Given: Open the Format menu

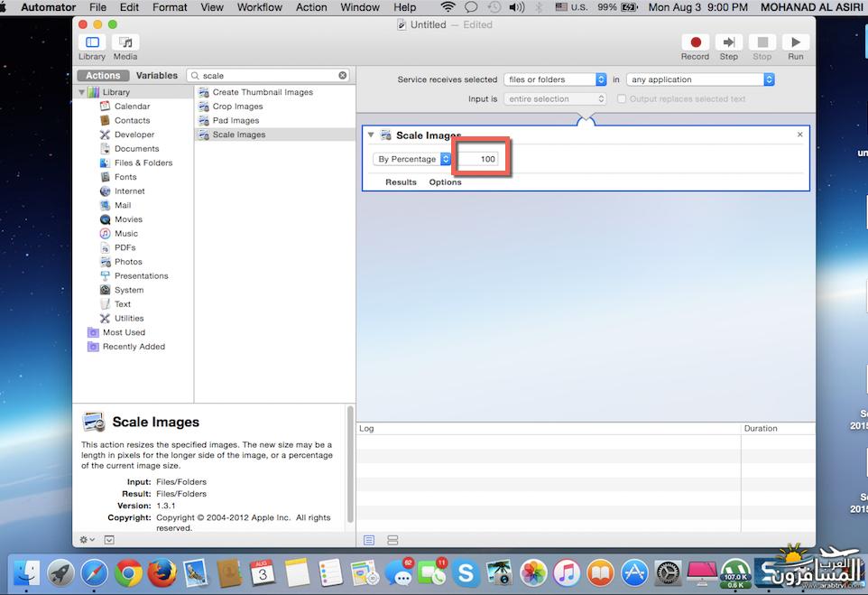Looking at the screenshot, I should click(170, 7).
